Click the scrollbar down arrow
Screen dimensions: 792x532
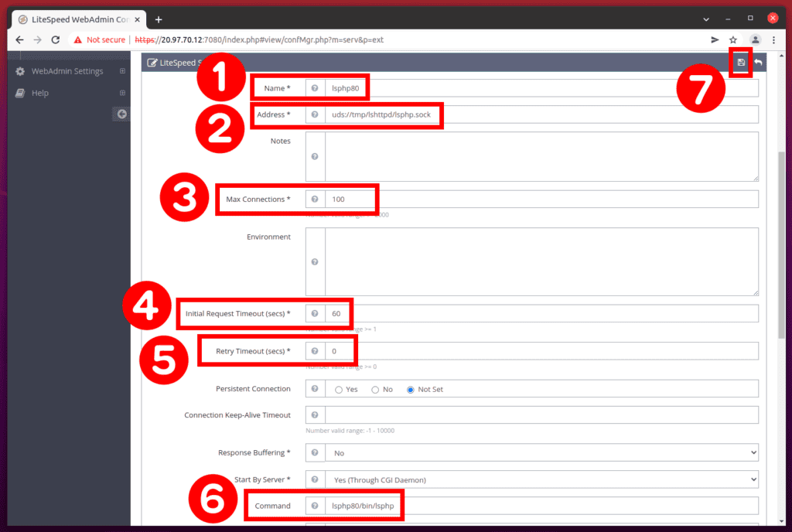tap(781, 521)
